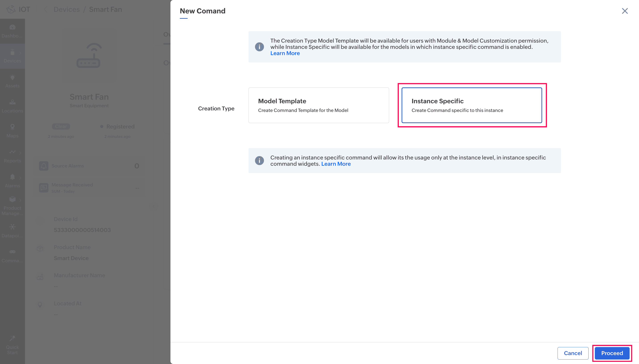Expand Product Management sidebar menu
Image resolution: width=639 pixels, height=364 pixels.
click(12, 206)
